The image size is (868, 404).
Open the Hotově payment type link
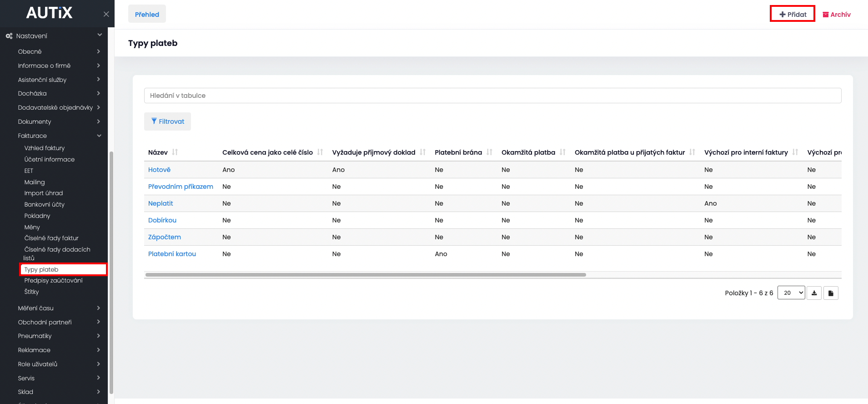point(159,170)
